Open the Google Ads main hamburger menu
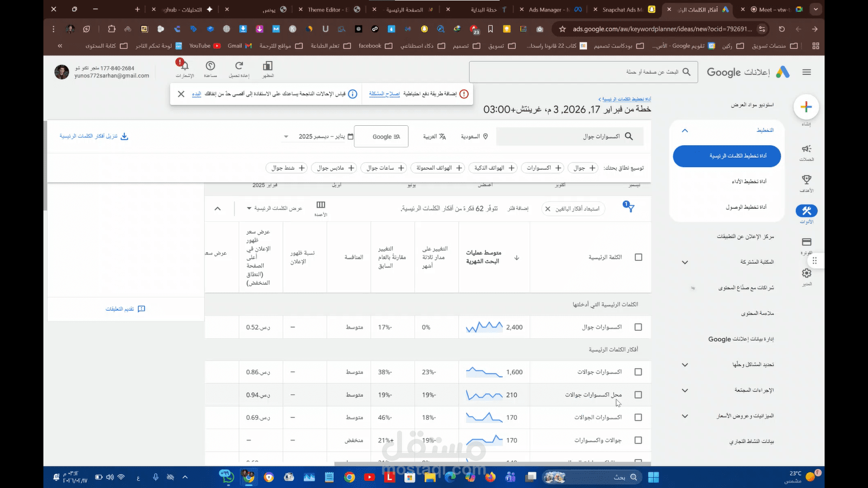 point(807,72)
